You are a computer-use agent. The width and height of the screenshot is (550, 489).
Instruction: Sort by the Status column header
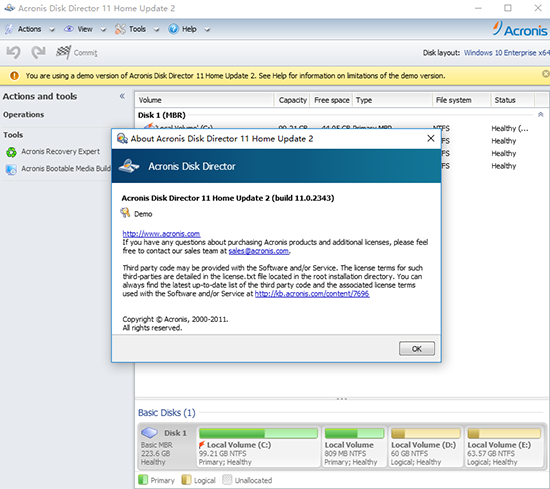[x=512, y=100]
